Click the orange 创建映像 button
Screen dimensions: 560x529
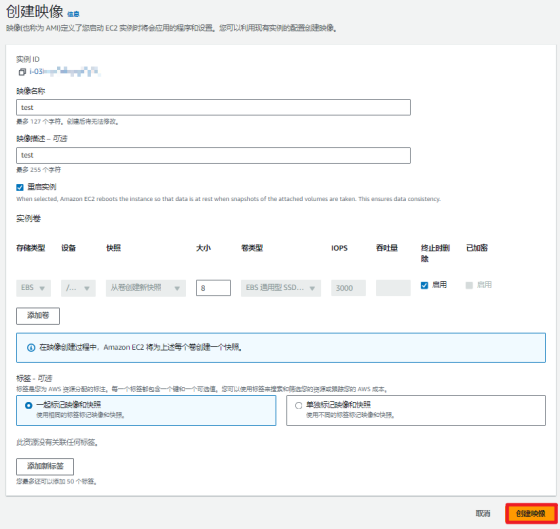point(531,514)
